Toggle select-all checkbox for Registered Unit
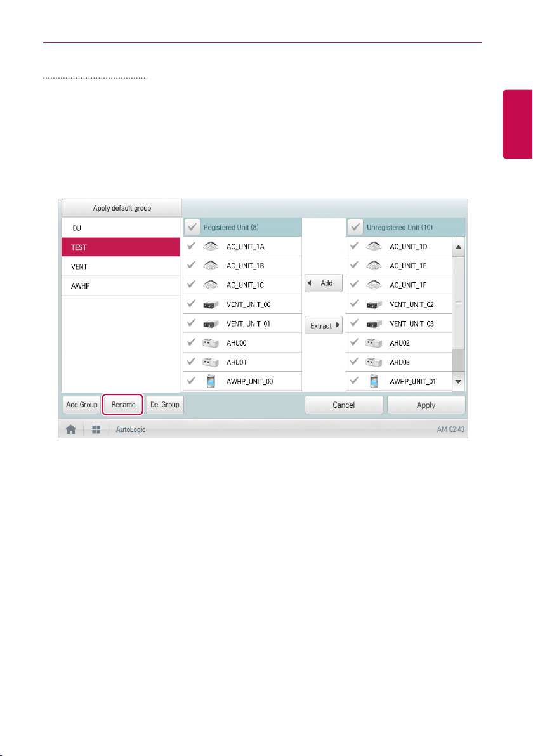Viewport: 533px width, 756px height. pos(192,227)
